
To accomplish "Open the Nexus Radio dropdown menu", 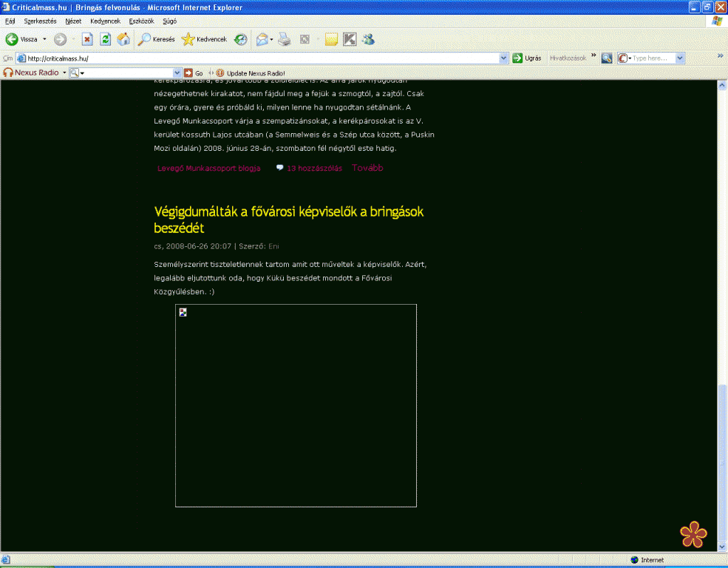I will [x=64, y=73].
